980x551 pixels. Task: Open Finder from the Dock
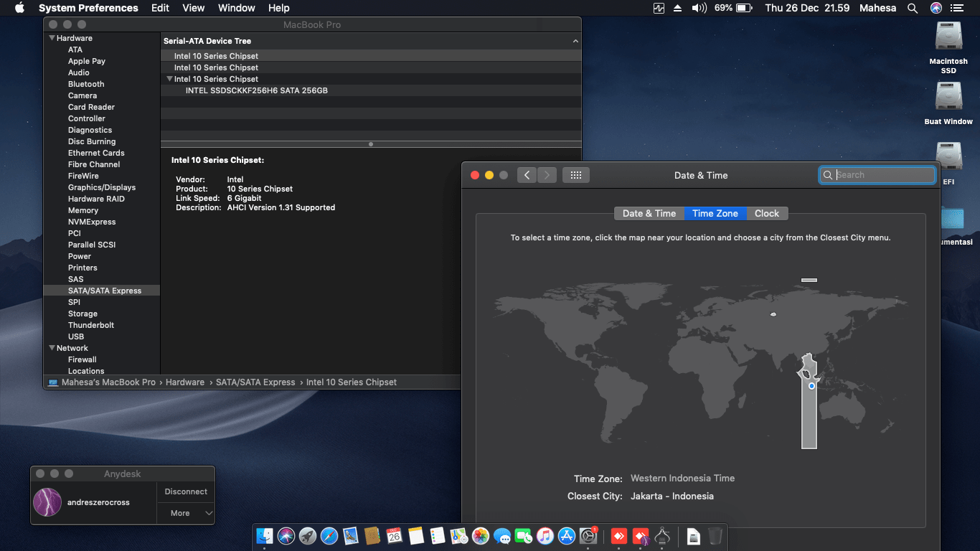(x=265, y=536)
